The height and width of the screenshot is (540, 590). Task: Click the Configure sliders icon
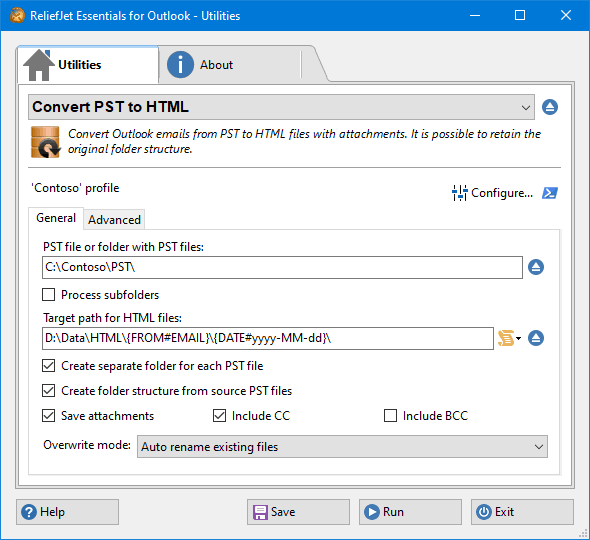point(459,193)
